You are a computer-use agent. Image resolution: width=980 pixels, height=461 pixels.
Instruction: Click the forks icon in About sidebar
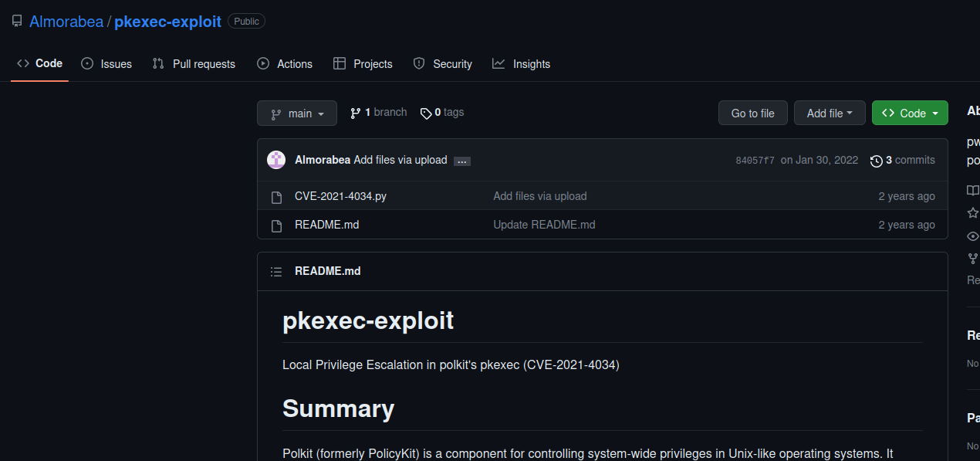(x=973, y=259)
